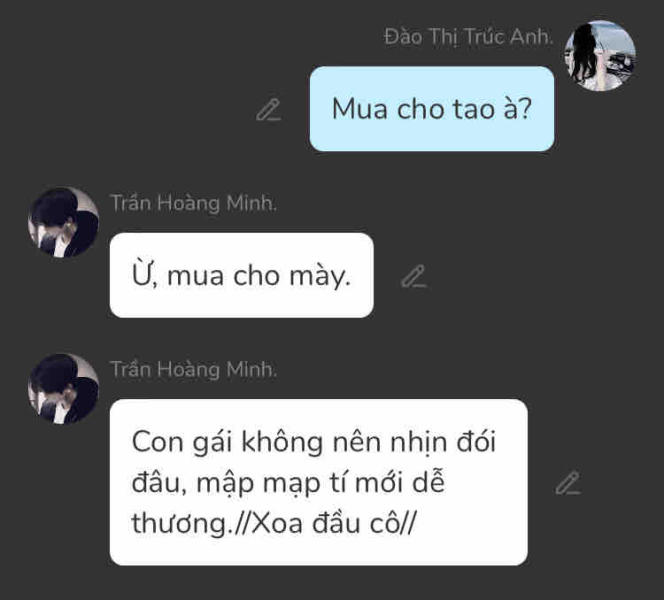This screenshot has width=664, height=600.
Task: Click Trần Hoàng Minh's avatar beside "Ừ, mua cho mày."
Action: point(64,222)
